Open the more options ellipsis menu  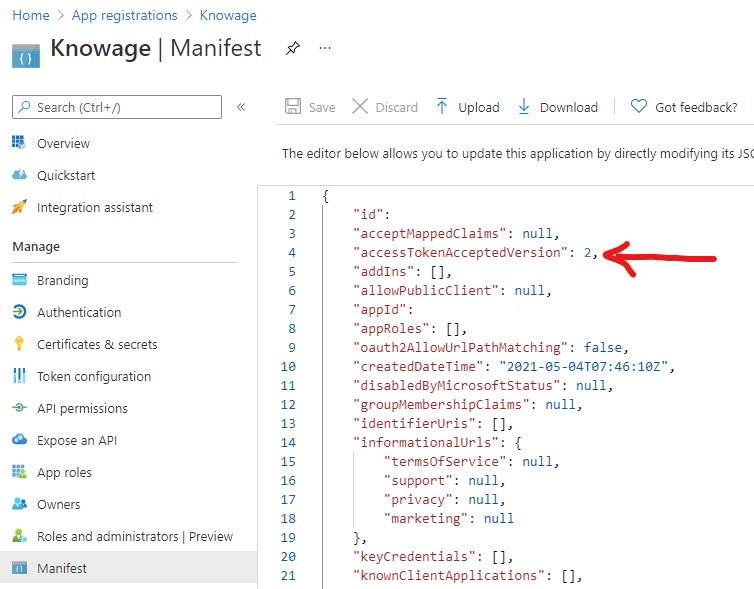click(x=325, y=48)
